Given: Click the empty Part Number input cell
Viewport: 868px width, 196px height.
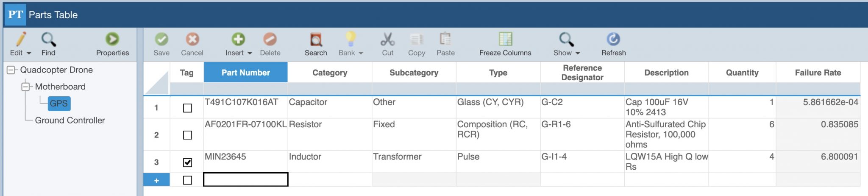Looking at the screenshot, I should (x=246, y=179).
